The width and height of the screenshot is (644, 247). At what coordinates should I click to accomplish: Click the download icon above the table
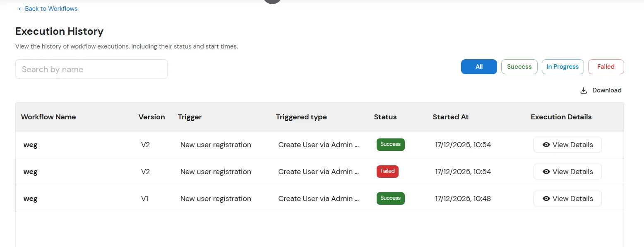(584, 90)
